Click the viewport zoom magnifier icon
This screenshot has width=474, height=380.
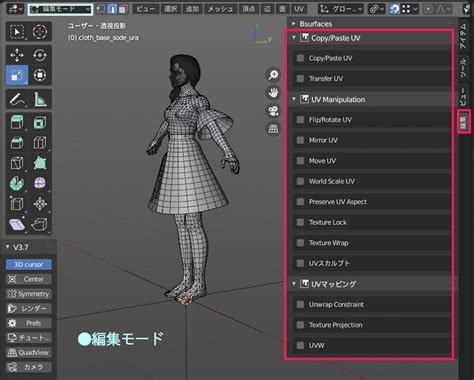tap(273, 75)
